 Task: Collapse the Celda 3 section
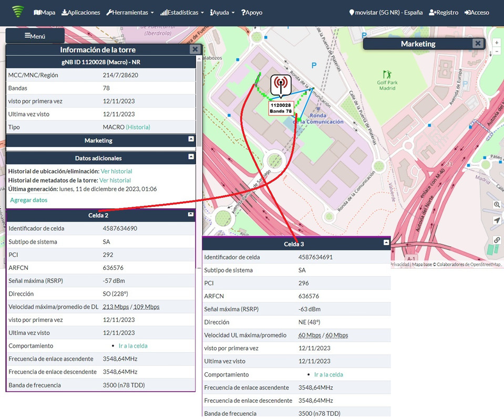tap(386, 243)
